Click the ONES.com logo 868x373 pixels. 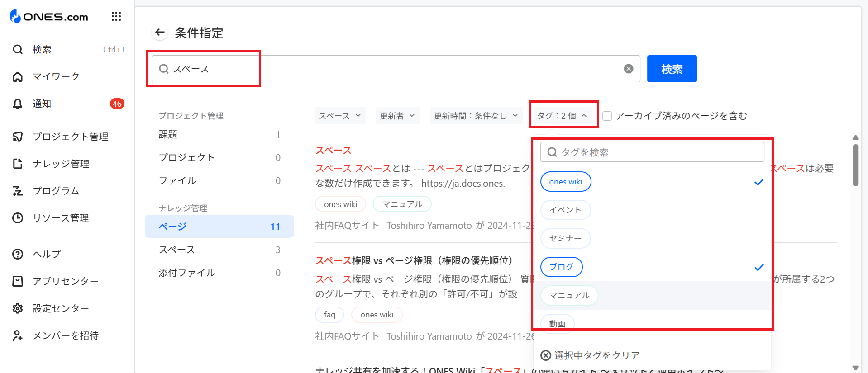click(49, 17)
